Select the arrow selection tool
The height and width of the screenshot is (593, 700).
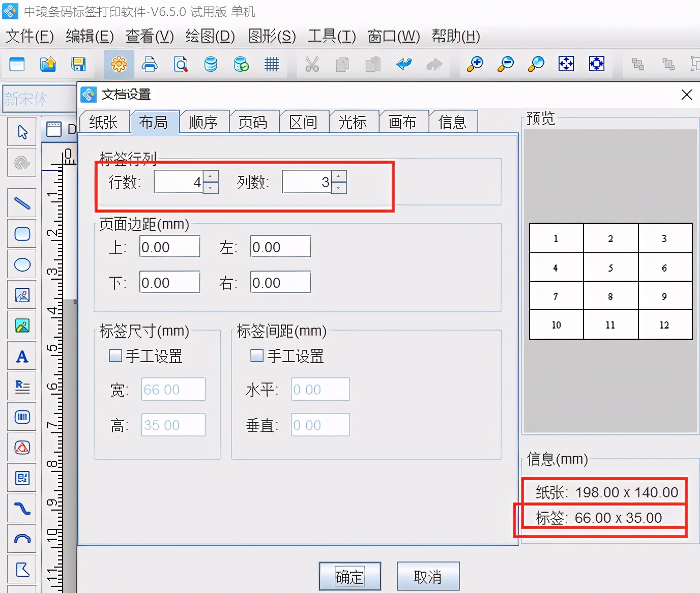(22, 131)
